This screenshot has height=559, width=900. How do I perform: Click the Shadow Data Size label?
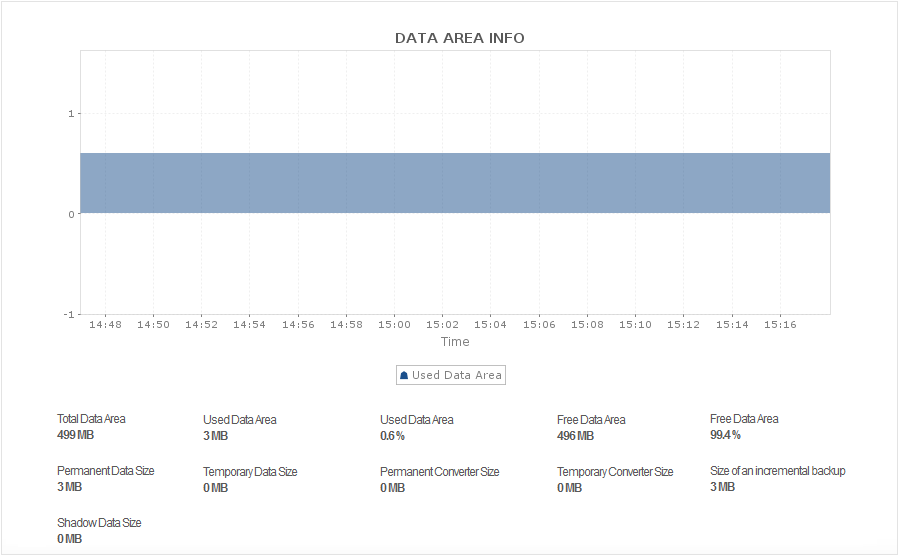click(99, 523)
